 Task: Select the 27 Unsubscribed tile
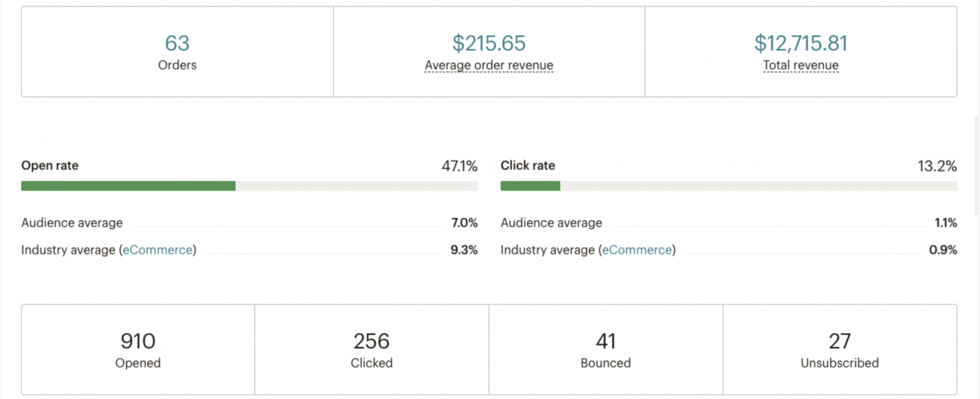click(x=840, y=349)
